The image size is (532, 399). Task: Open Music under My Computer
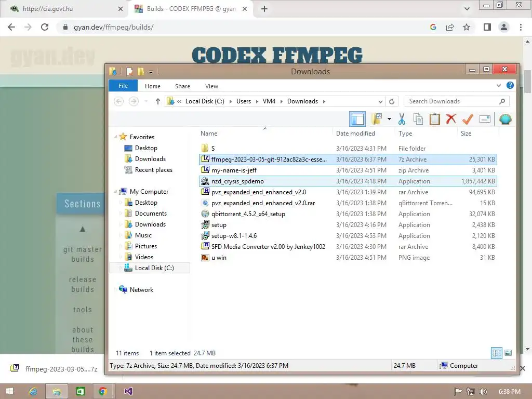point(143,235)
